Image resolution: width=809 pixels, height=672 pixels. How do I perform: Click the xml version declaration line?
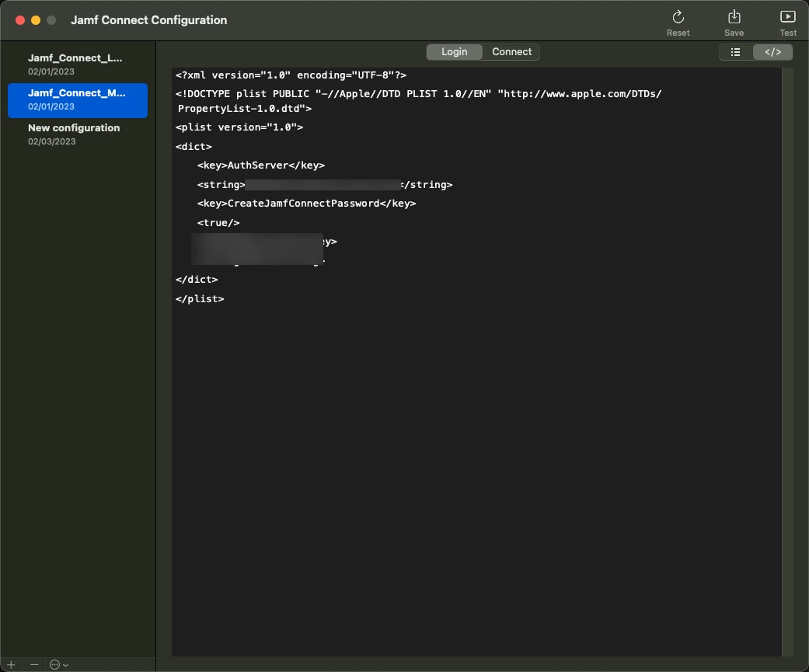291,75
